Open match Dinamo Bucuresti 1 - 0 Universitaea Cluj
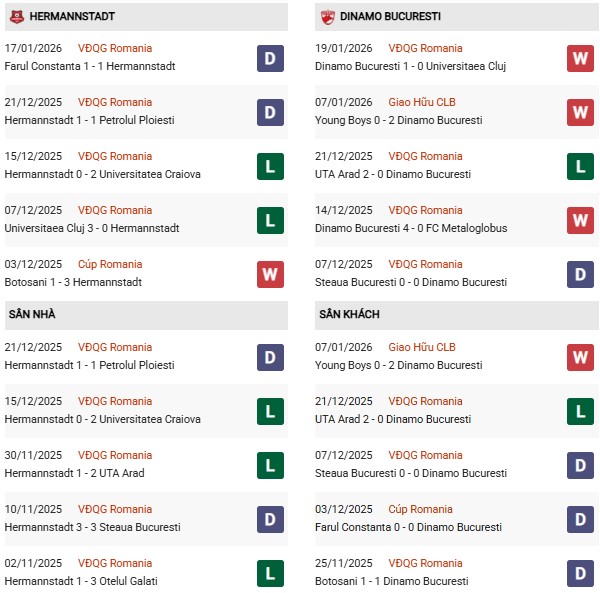Image resolution: width=600 pixels, height=593 pixels. (413, 67)
